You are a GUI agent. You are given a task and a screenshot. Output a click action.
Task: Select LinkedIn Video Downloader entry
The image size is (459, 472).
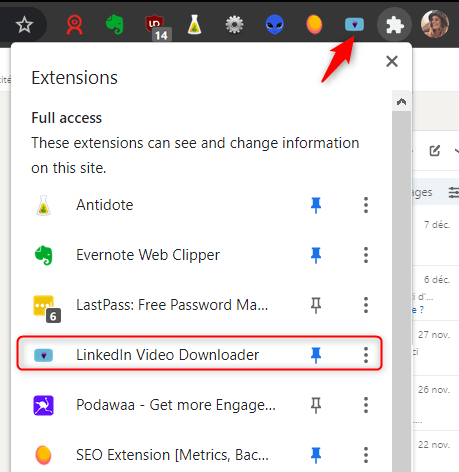click(x=167, y=355)
